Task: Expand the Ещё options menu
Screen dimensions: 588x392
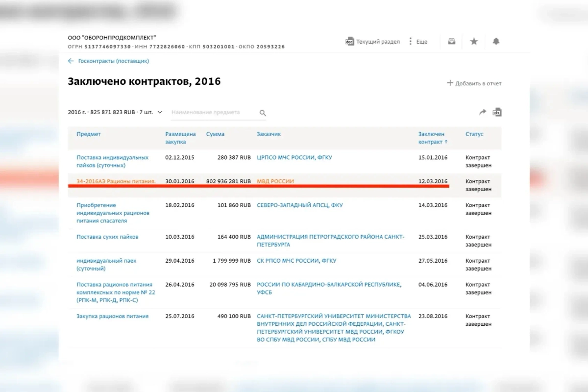Action: [420, 41]
